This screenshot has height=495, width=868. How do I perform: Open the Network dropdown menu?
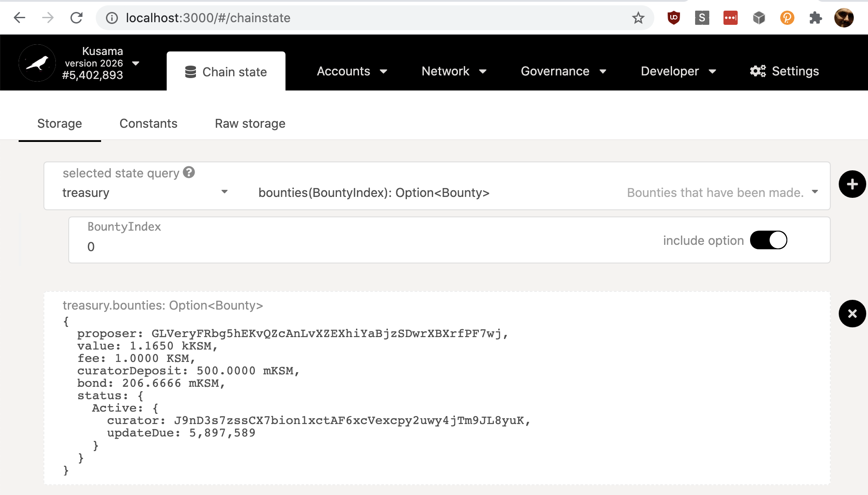[454, 71]
